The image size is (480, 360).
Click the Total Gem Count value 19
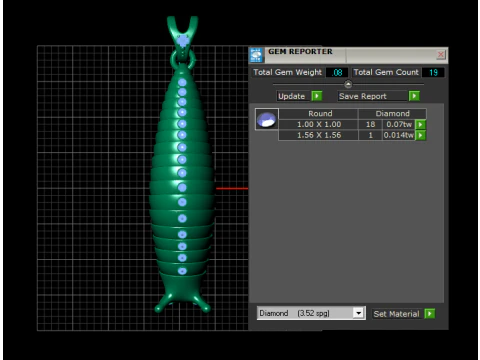433,72
